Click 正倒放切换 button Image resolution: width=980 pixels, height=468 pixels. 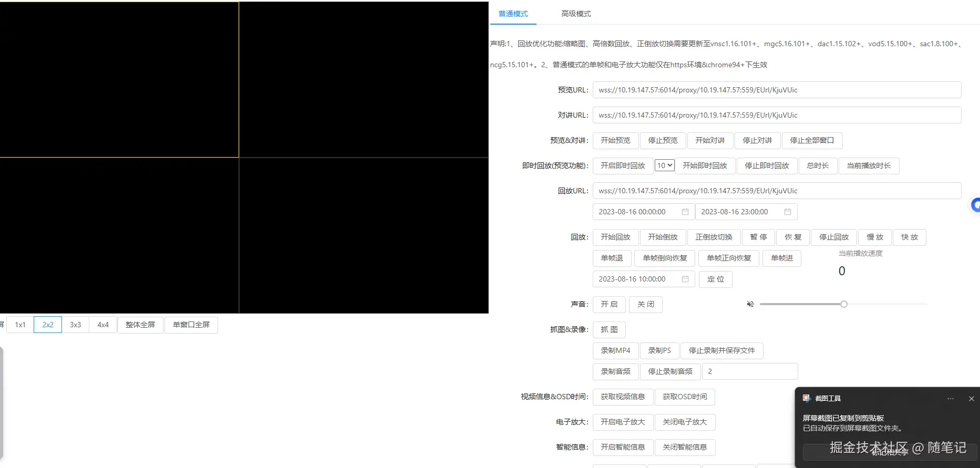[714, 237]
